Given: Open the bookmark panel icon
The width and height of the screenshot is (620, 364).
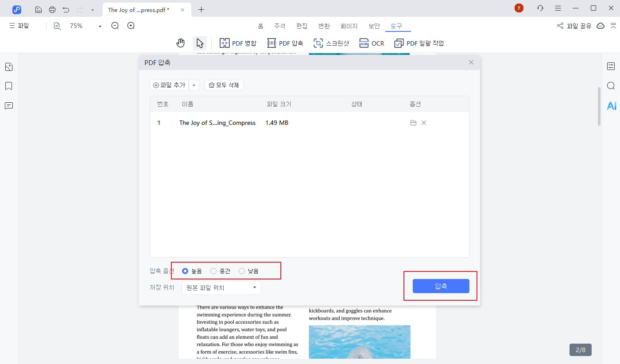Looking at the screenshot, I should click(x=8, y=86).
